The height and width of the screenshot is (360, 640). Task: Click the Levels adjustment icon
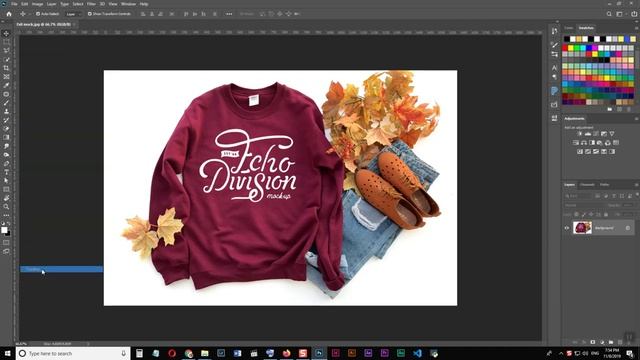coord(588,134)
